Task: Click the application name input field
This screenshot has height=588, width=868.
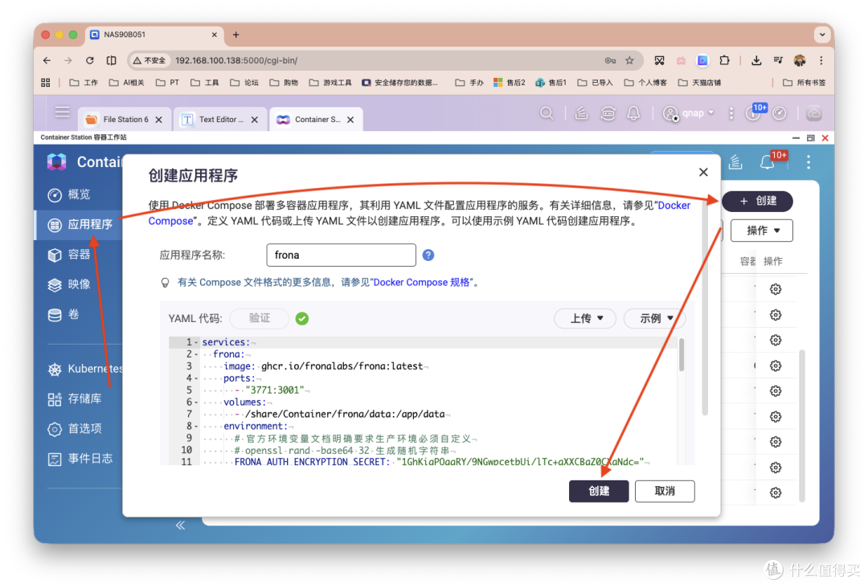Action: (341, 255)
